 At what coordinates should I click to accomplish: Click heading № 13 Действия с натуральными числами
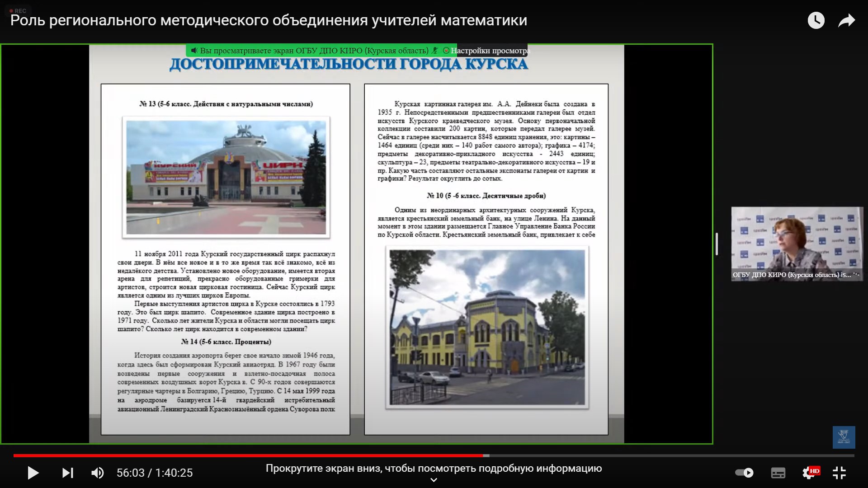(226, 104)
